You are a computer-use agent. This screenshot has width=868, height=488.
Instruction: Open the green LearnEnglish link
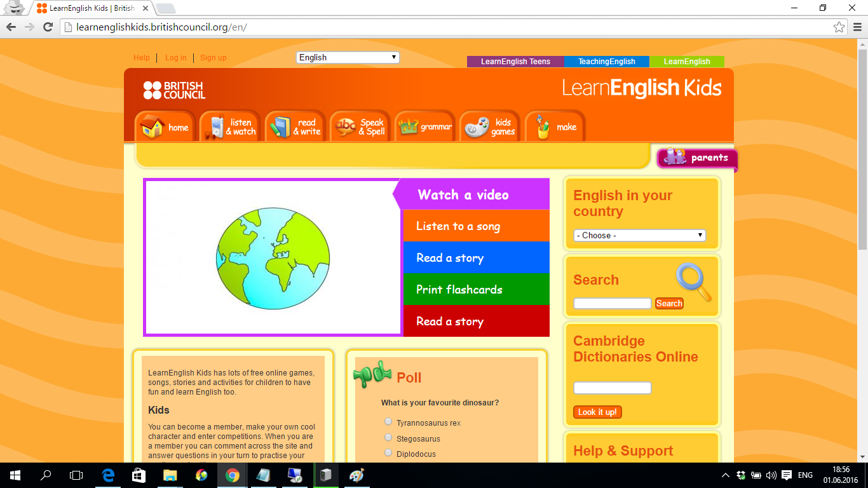point(687,62)
